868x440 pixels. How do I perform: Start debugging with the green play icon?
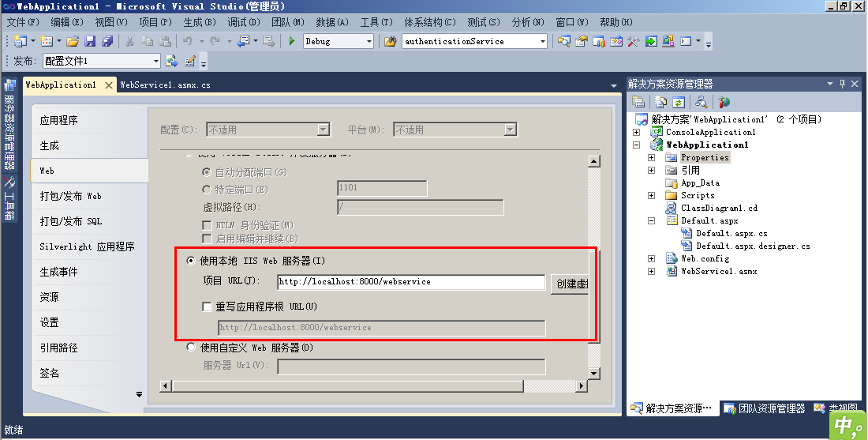tap(292, 41)
